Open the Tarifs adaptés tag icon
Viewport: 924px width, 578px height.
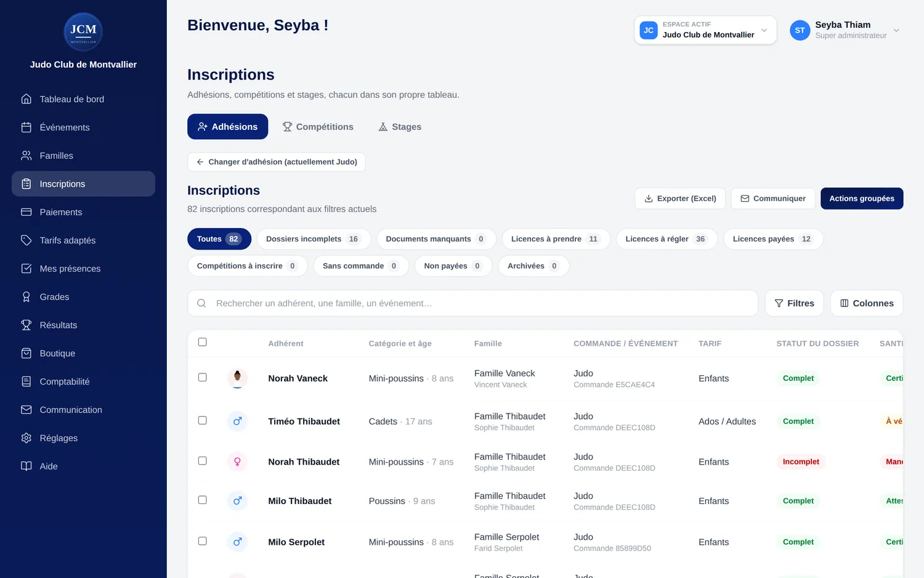[x=26, y=240]
